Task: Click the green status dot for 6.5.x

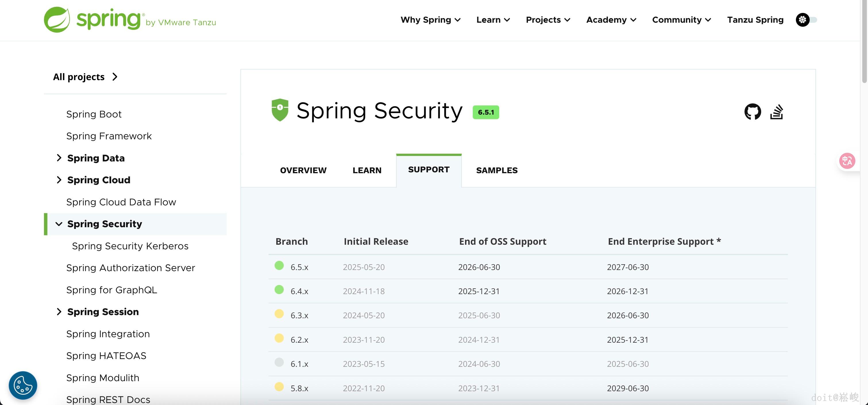Action: [x=279, y=265]
